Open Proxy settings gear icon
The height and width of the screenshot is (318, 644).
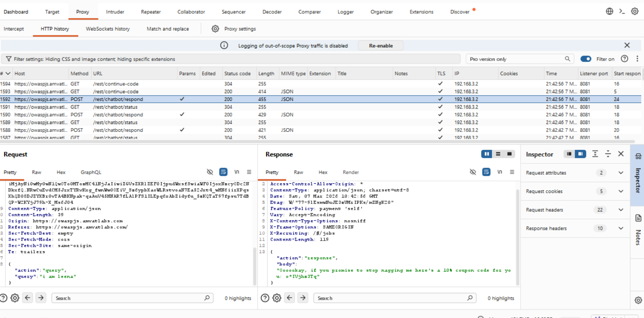pyautogui.click(x=215, y=29)
